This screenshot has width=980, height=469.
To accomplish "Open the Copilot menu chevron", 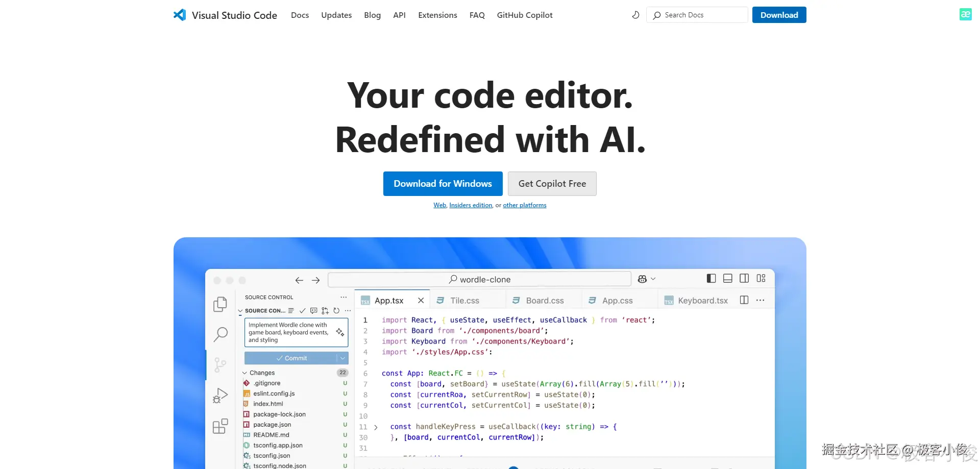I will 653,279.
